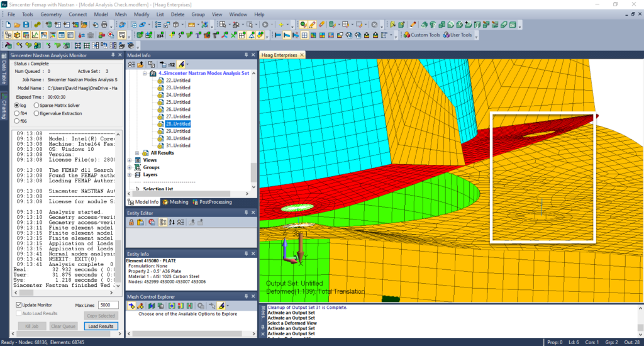The image size is (644, 346).
Task: Open the User Tools toolbar menu
Action: (x=458, y=35)
